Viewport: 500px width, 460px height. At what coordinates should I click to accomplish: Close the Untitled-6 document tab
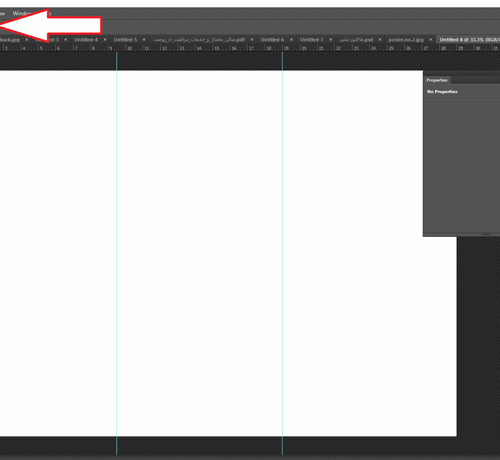[291, 39]
